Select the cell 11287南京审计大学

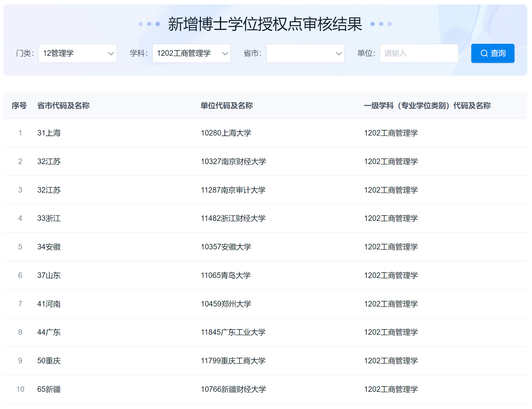pos(233,190)
